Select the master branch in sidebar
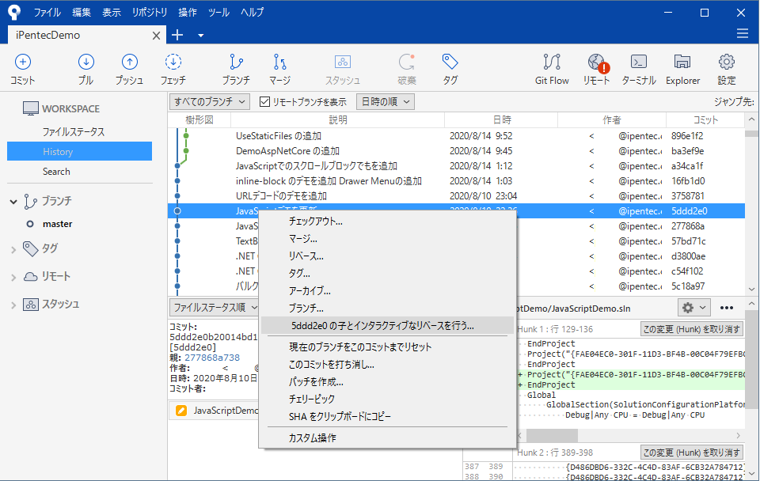760x481 pixels. pos(57,224)
